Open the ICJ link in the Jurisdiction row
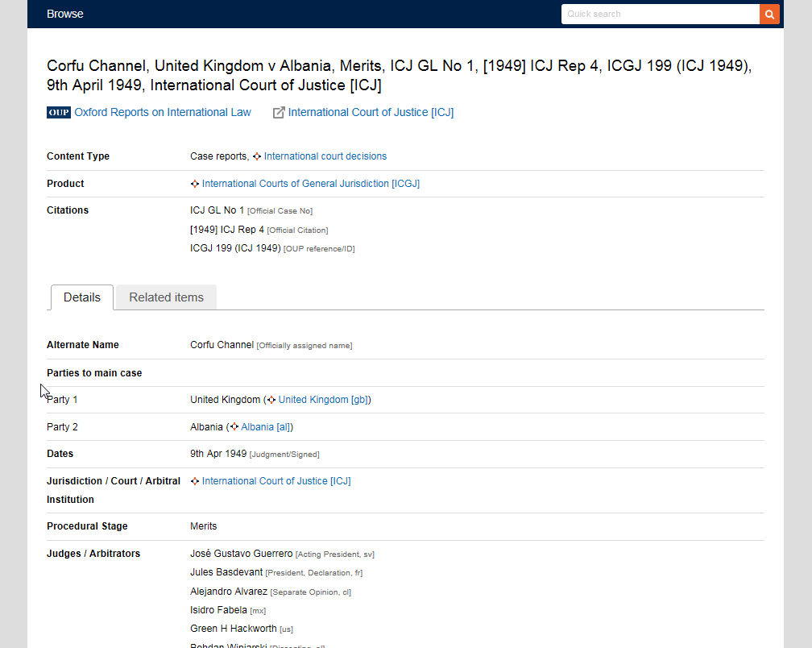This screenshot has height=648, width=812. coord(276,481)
